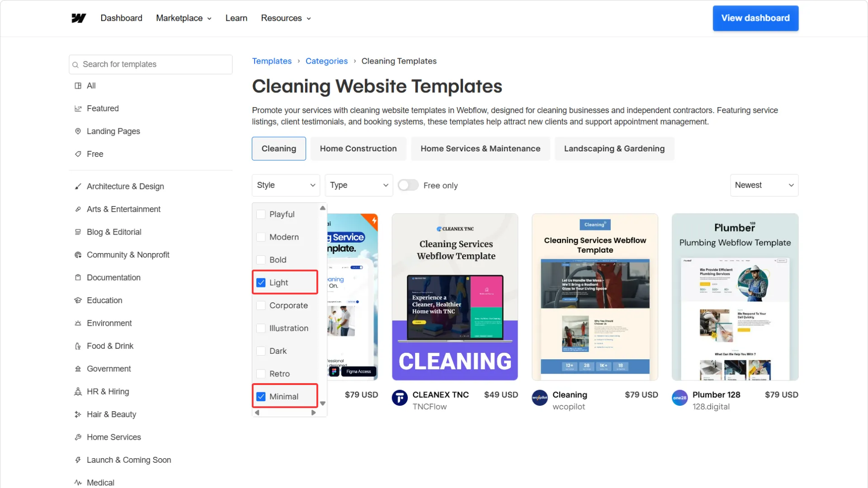Viewport: 868px width, 488px height.
Task: Enable the Free only toggle
Action: click(x=408, y=185)
